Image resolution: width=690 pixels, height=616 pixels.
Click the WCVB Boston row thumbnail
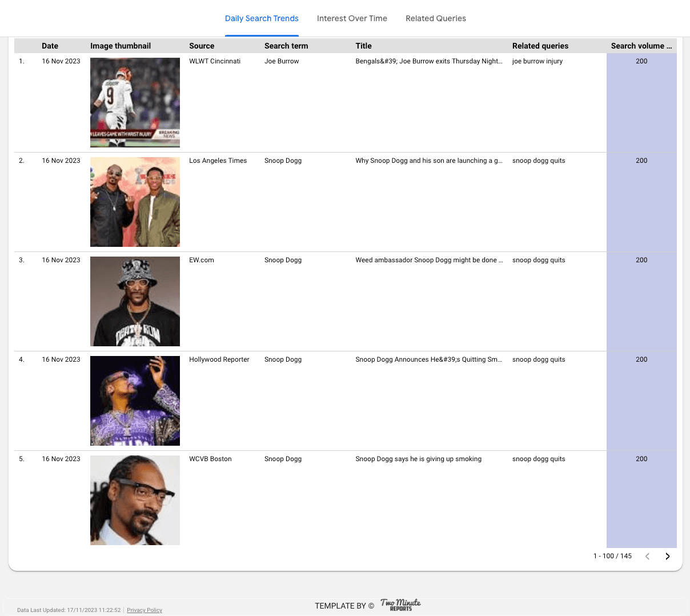coord(135,500)
